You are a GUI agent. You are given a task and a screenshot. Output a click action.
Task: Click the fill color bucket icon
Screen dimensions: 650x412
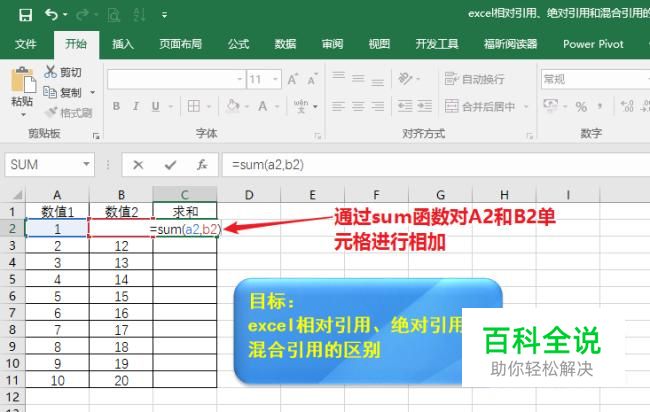click(233, 106)
